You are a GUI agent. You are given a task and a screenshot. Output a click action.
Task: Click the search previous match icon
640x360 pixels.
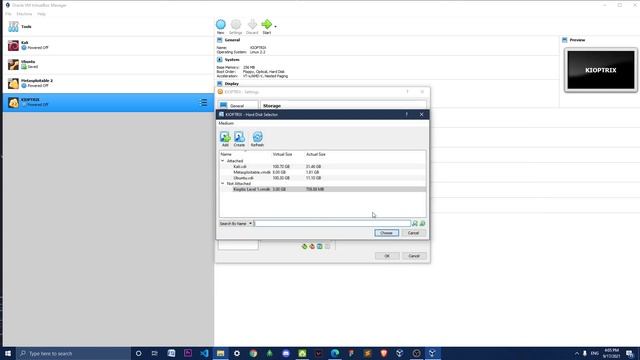[415, 224]
